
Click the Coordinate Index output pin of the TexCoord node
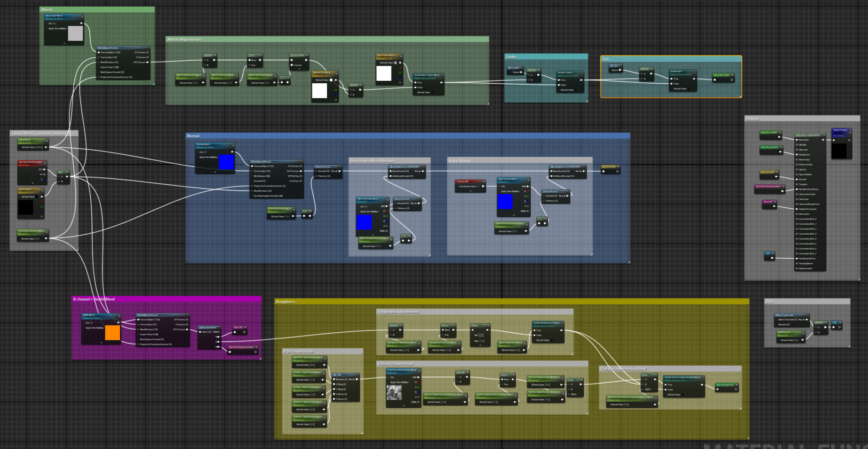483,186
